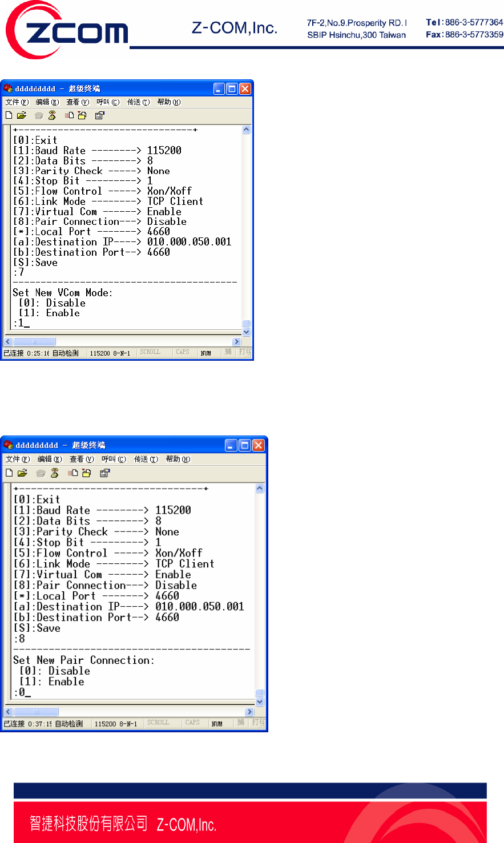
Task: Click Send icon in VCom Mode window toolbar
Action: point(69,115)
